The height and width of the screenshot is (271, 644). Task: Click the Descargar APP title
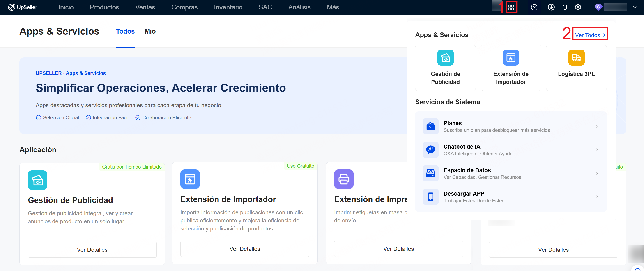click(464, 194)
